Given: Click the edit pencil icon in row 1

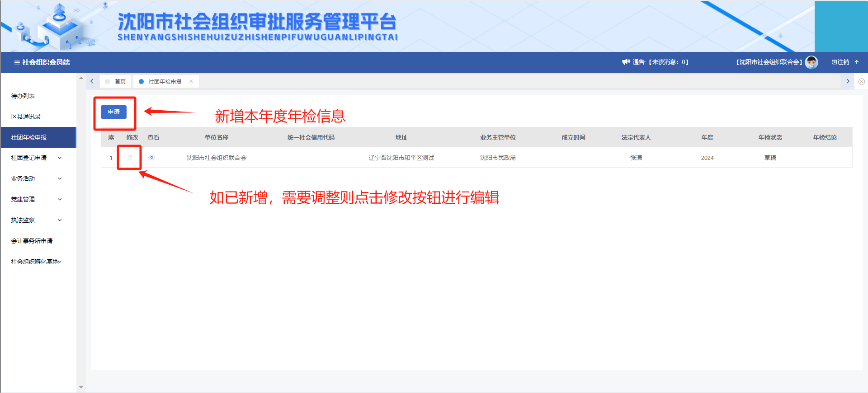Looking at the screenshot, I should pos(130,157).
